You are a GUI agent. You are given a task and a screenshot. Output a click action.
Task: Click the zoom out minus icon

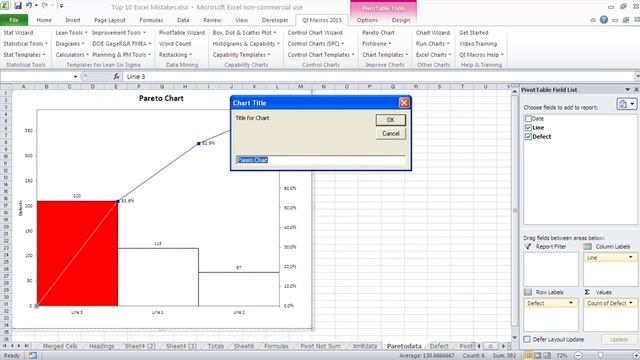[578, 356]
